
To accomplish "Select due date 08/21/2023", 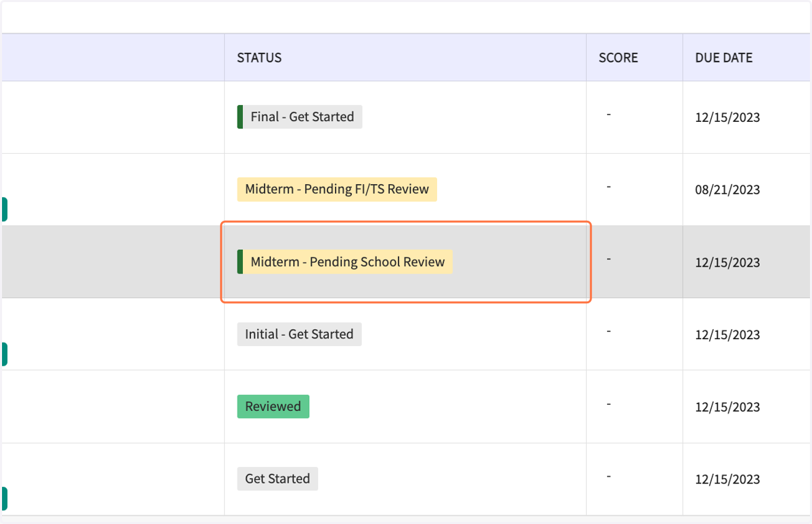I will click(x=727, y=190).
